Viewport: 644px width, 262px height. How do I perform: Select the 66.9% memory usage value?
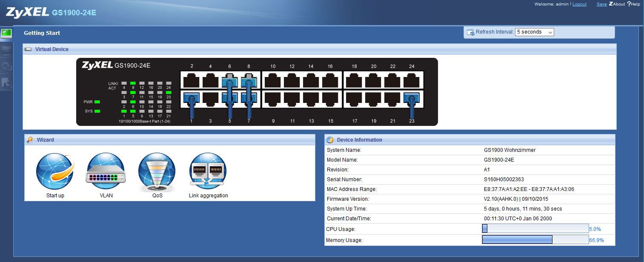click(596, 240)
